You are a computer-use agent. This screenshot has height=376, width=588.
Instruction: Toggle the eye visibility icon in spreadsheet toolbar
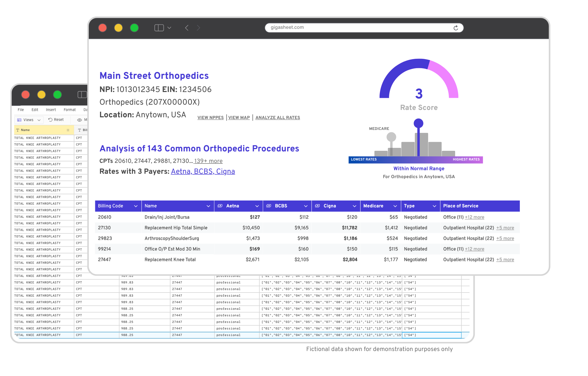pos(79,120)
